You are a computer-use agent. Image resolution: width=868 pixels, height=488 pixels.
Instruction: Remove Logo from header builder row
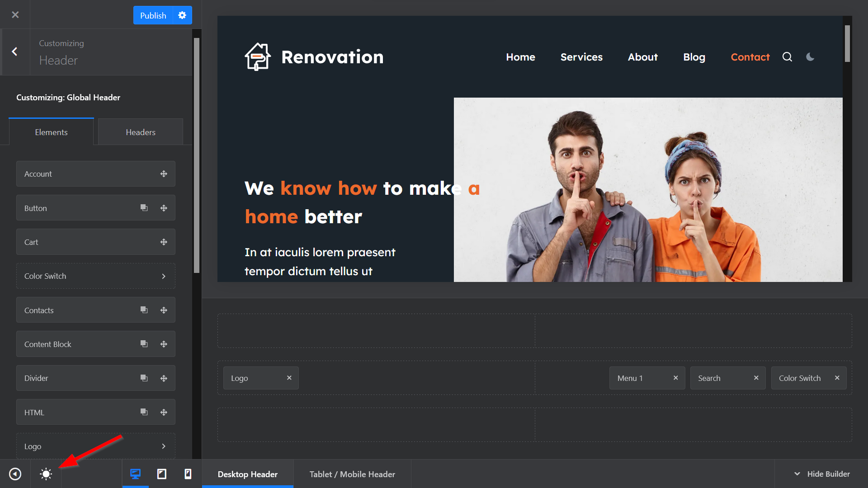(289, 378)
